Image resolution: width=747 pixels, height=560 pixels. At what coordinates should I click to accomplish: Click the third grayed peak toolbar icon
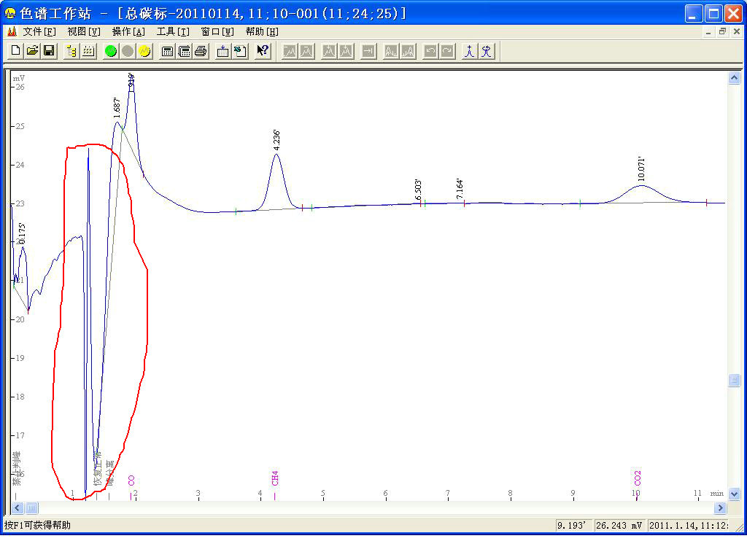tap(329, 51)
